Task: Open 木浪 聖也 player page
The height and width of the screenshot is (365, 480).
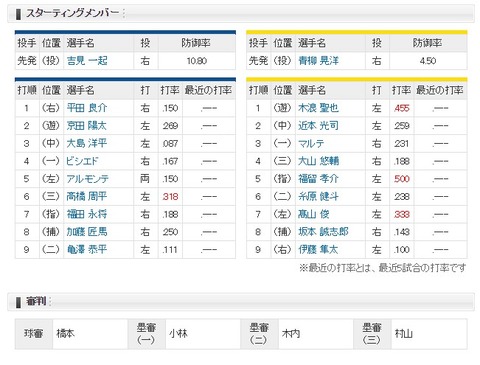Action: [x=318, y=108]
